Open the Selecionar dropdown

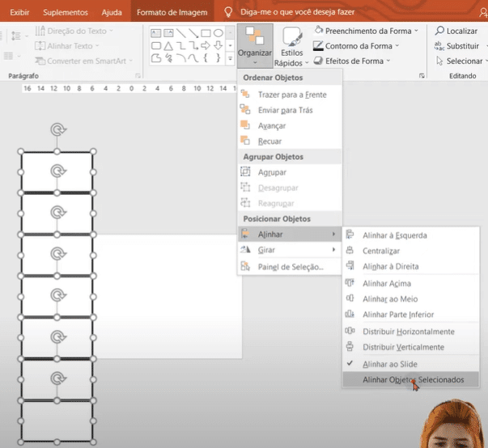point(461,61)
